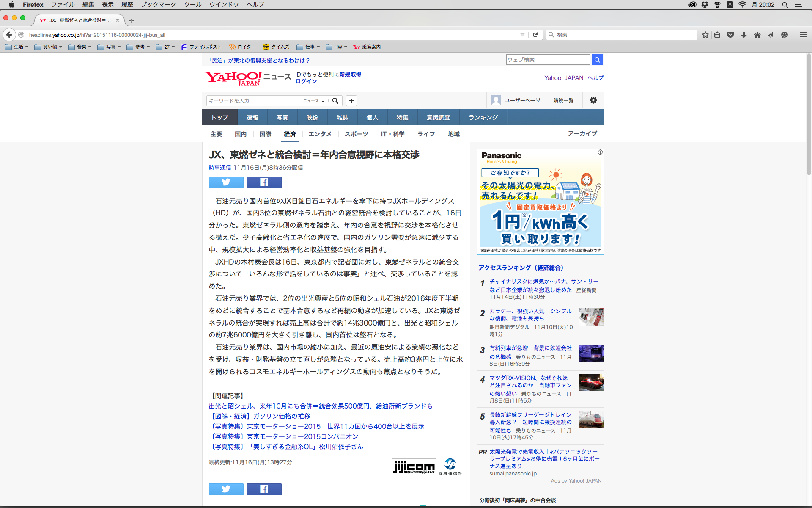Bookmark this page with star icon
This screenshot has height=508, width=812.
point(705,35)
